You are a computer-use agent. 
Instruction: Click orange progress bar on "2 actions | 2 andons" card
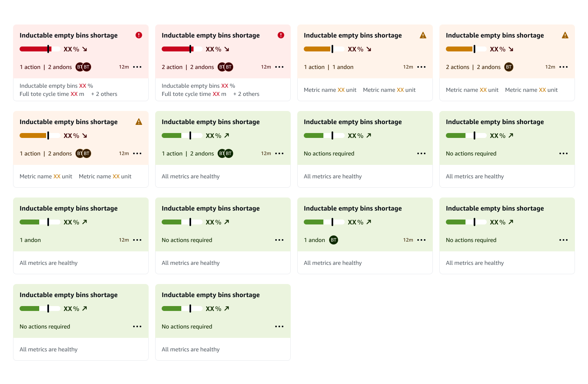pyautogui.click(x=466, y=49)
